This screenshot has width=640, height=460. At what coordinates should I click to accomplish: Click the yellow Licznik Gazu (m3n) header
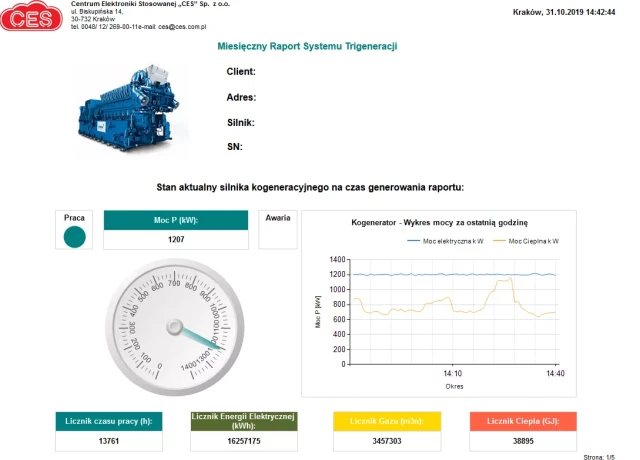point(386,421)
